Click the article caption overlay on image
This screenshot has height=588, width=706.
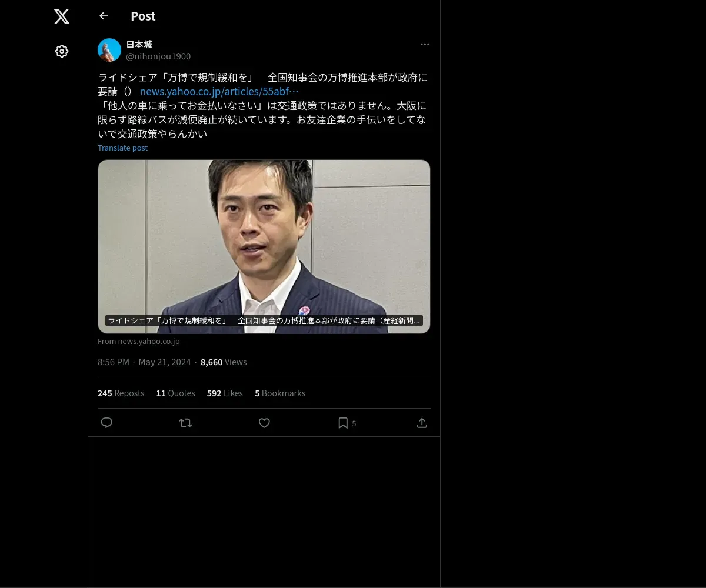pos(264,320)
